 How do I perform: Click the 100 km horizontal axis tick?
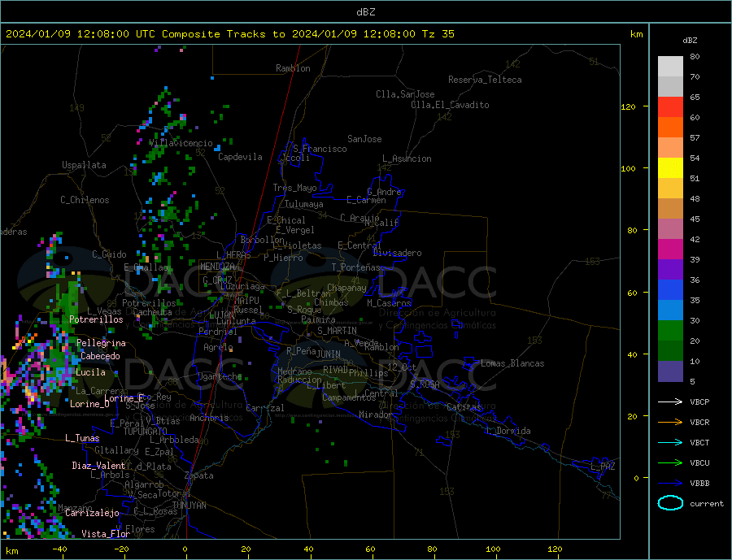pyautogui.click(x=494, y=549)
